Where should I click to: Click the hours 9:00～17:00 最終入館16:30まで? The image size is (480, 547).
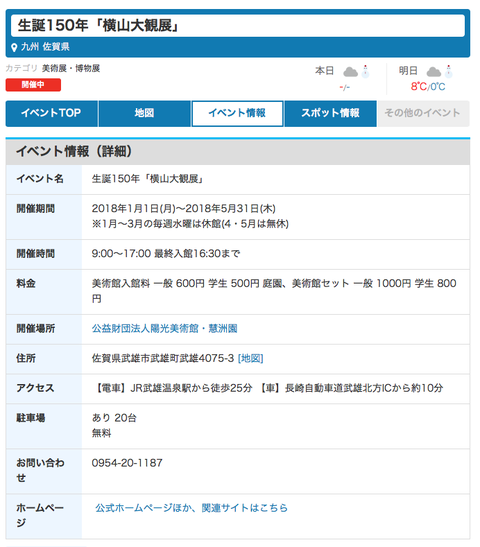point(166,254)
